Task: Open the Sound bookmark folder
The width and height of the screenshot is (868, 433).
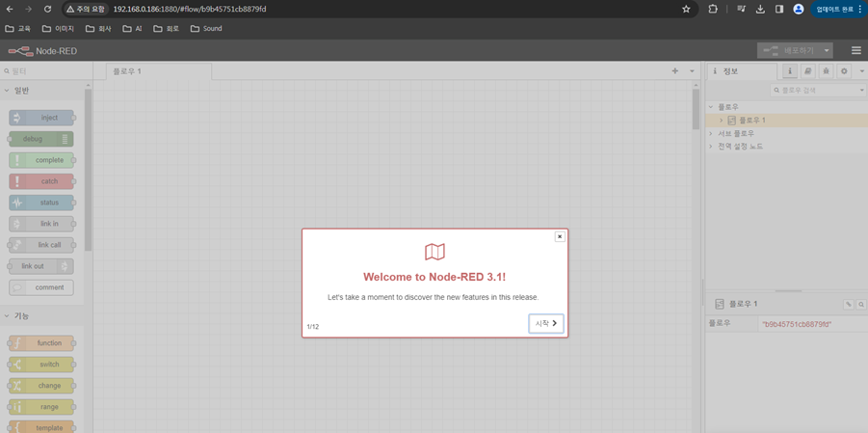Action: (206, 28)
